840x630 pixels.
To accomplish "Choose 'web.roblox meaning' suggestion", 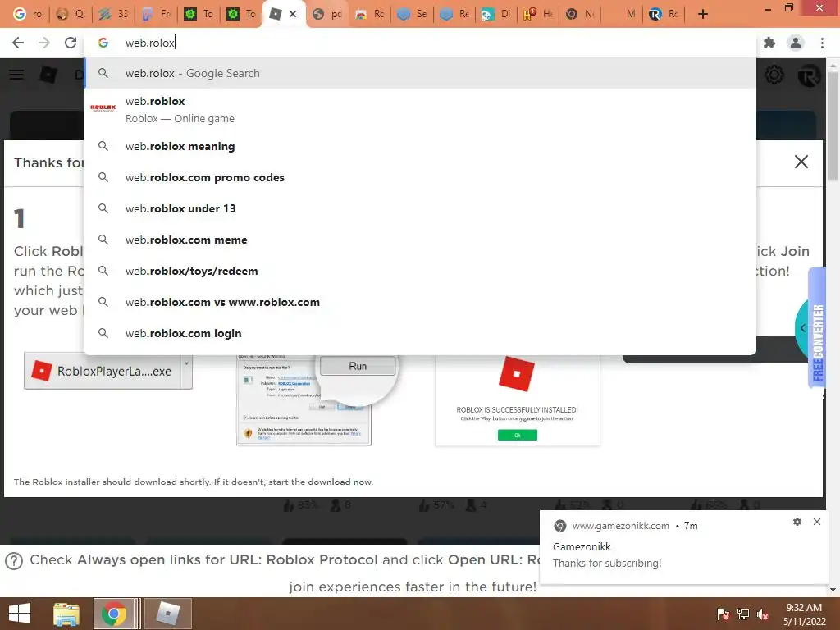I will click(420, 146).
